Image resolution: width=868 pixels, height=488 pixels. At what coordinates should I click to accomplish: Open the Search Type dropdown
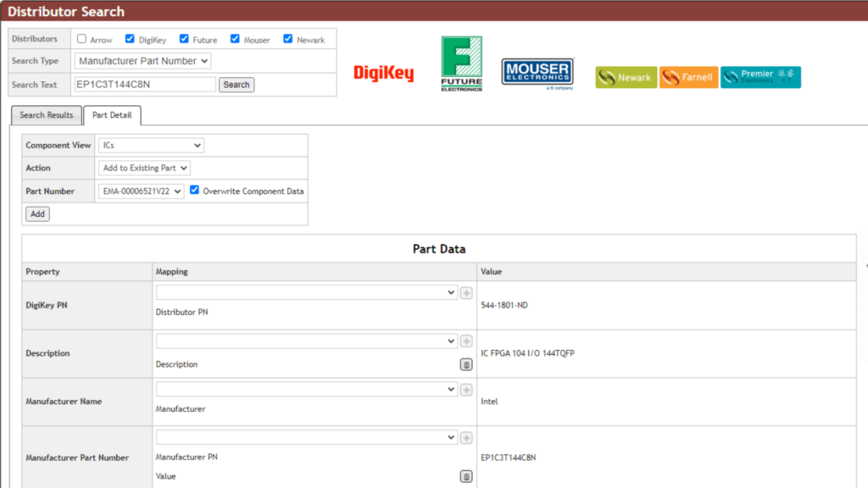tap(142, 61)
